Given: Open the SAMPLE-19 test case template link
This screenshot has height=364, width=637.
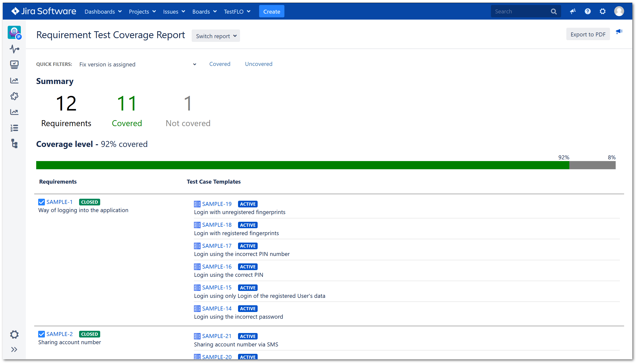Looking at the screenshot, I should pyautogui.click(x=216, y=204).
